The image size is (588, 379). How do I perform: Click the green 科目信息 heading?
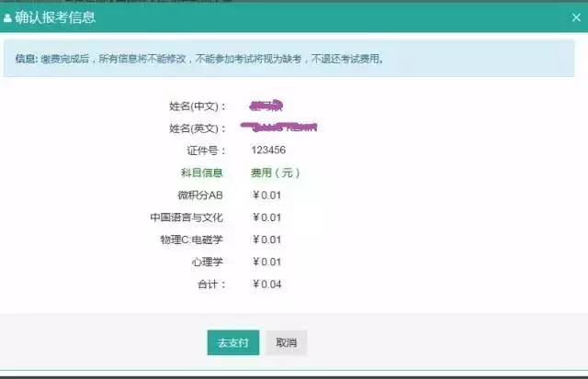(x=202, y=173)
